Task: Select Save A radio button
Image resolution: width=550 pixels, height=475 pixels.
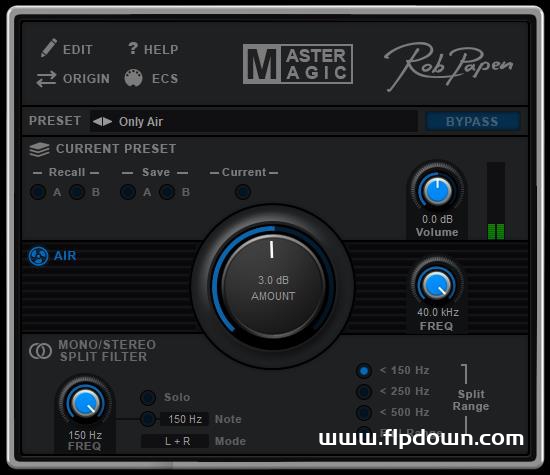Action: (128, 192)
